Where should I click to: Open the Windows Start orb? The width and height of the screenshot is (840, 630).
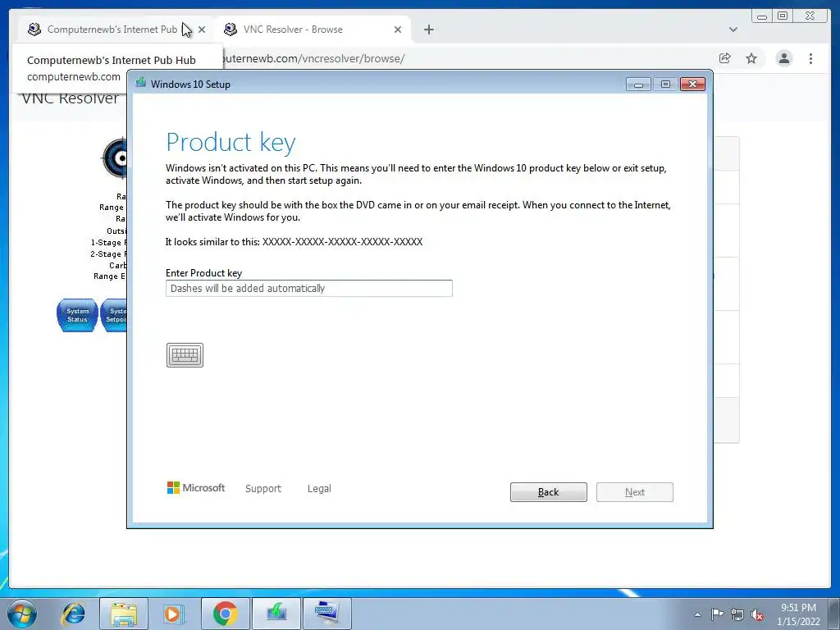22,614
